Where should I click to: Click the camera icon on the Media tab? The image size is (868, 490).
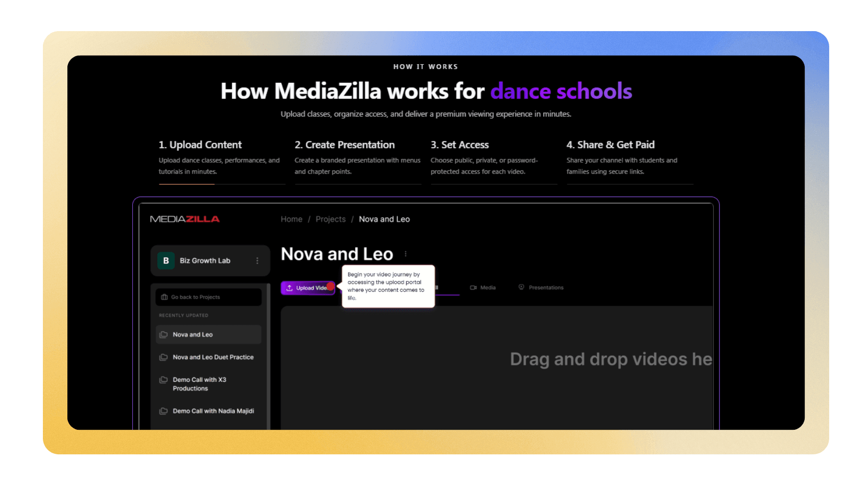point(473,287)
